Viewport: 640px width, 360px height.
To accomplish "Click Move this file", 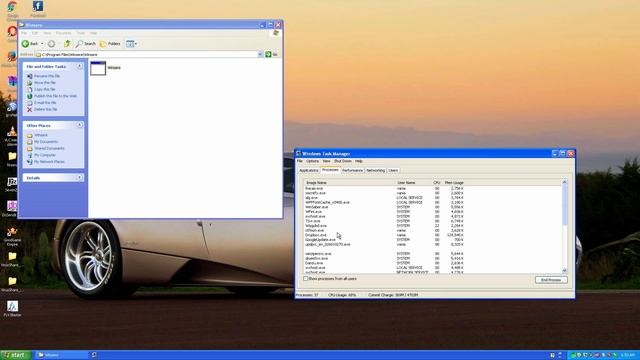I will click(45, 82).
